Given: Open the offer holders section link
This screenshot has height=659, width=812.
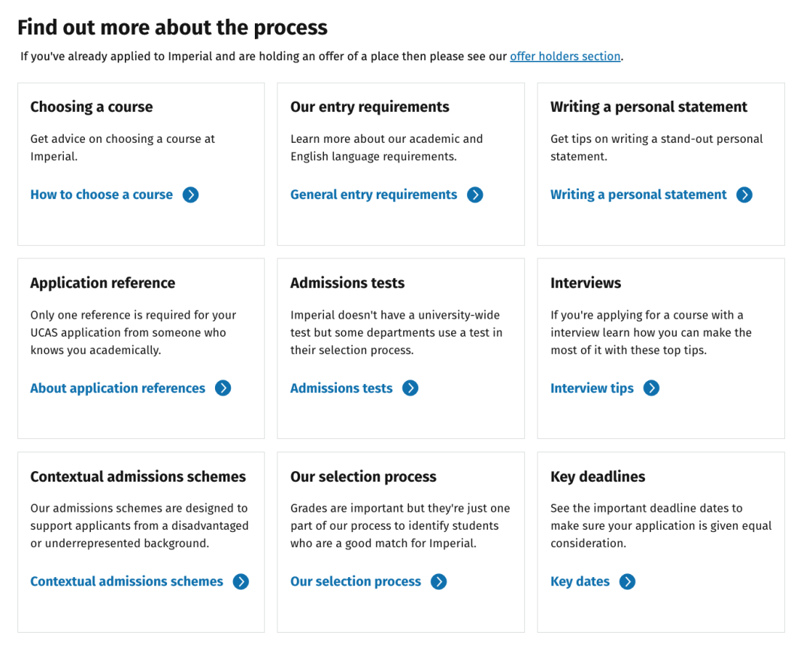Looking at the screenshot, I should click(565, 56).
